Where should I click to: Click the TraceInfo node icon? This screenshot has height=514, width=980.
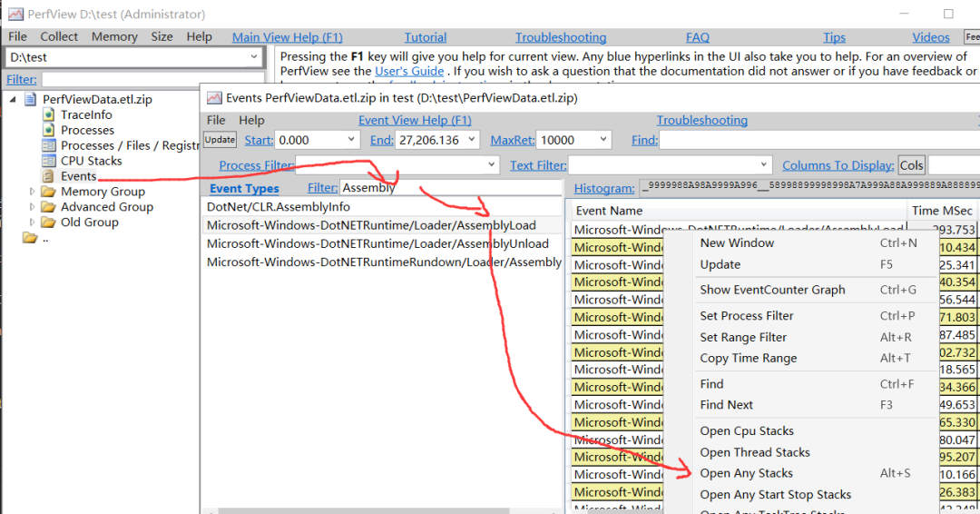click(49, 114)
